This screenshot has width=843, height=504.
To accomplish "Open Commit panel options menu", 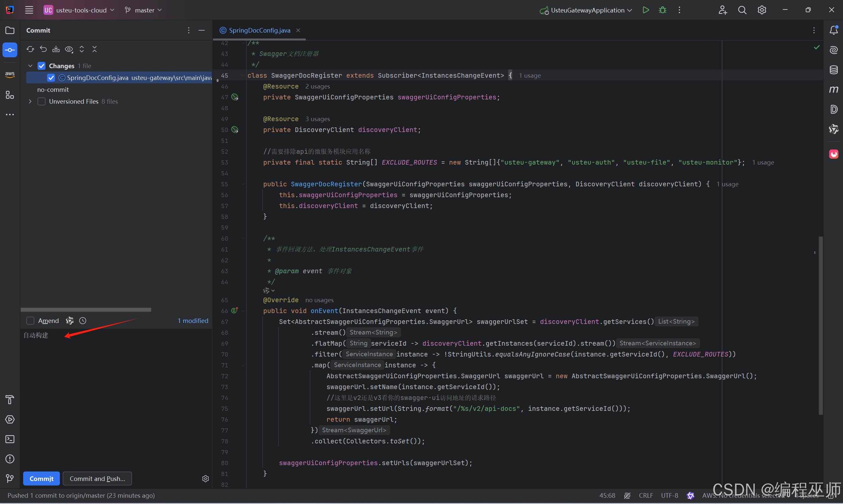I will pyautogui.click(x=188, y=30).
